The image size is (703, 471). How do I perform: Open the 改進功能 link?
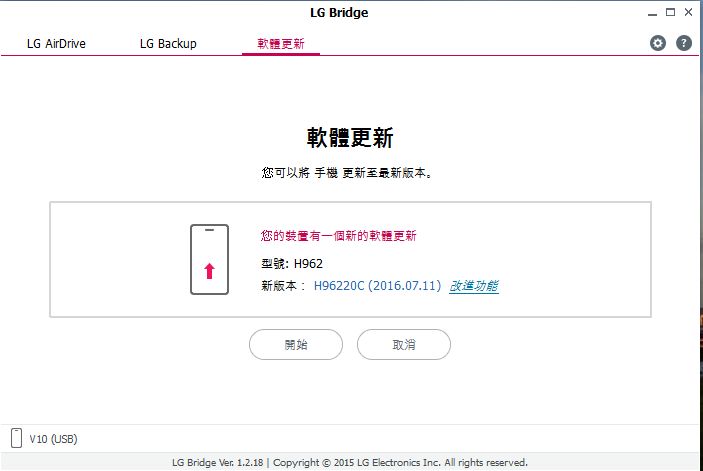coord(474,286)
